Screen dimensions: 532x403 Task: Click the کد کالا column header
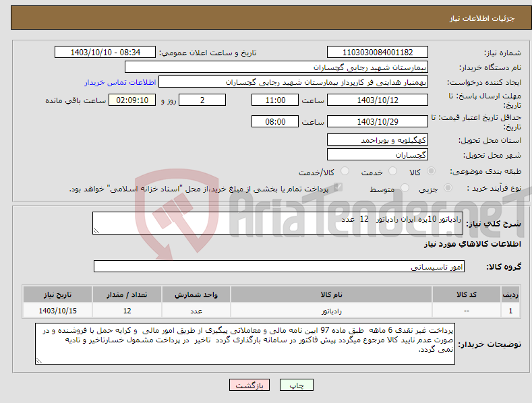tap(467, 294)
